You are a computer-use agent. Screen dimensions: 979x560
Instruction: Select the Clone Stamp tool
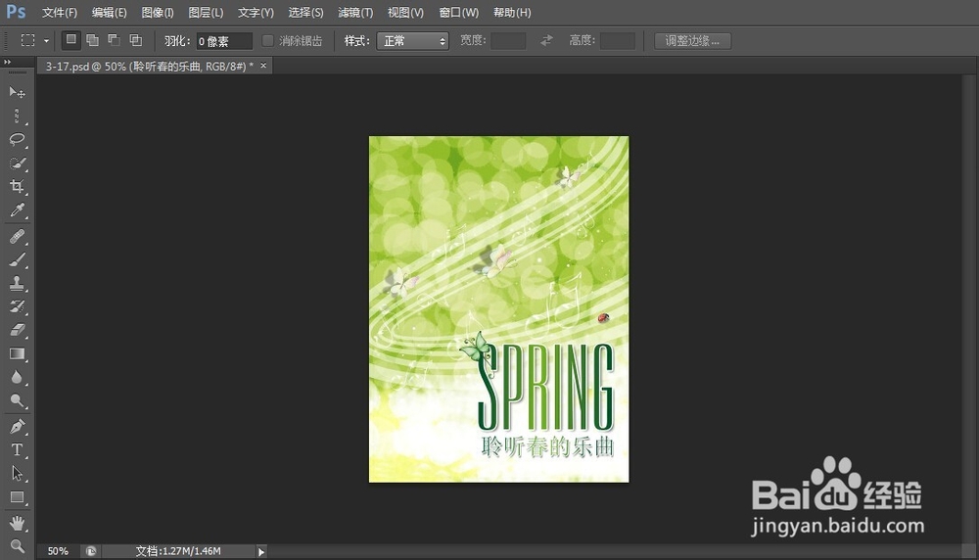pyautogui.click(x=17, y=284)
